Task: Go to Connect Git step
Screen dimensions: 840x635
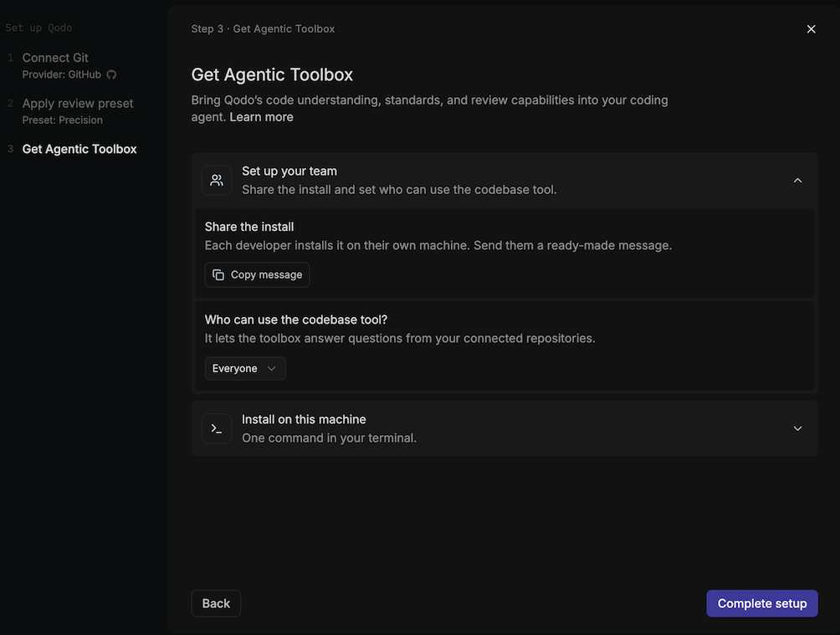Action: [55, 58]
